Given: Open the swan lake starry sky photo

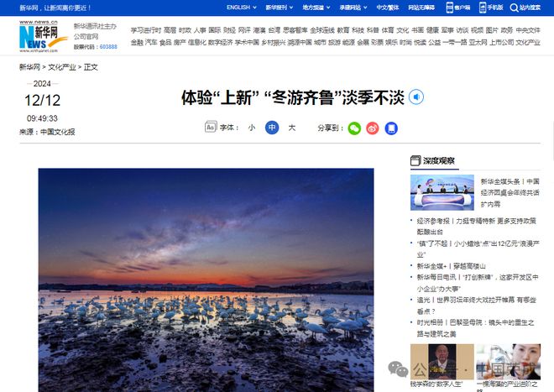Looking at the screenshot, I should tap(206, 280).
